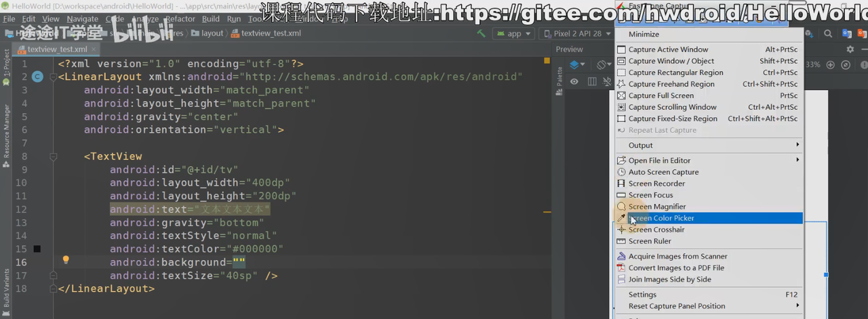868x319 pixels.
Task: Choose Capture Freehand Region
Action: coord(709,84)
